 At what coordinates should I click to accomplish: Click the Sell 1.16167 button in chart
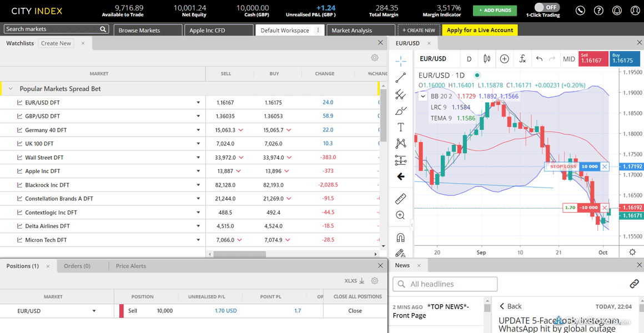pyautogui.click(x=593, y=58)
